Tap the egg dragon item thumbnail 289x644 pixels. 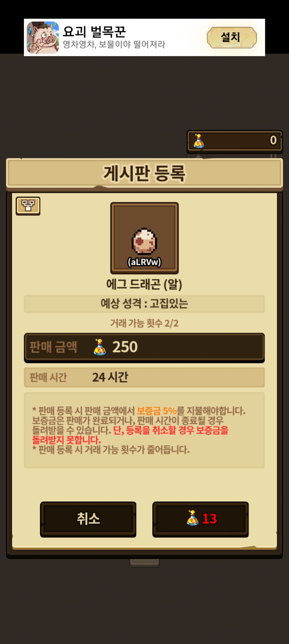click(144, 238)
